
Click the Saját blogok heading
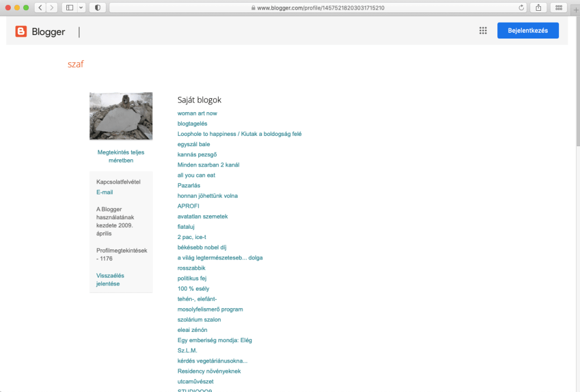point(199,100)
